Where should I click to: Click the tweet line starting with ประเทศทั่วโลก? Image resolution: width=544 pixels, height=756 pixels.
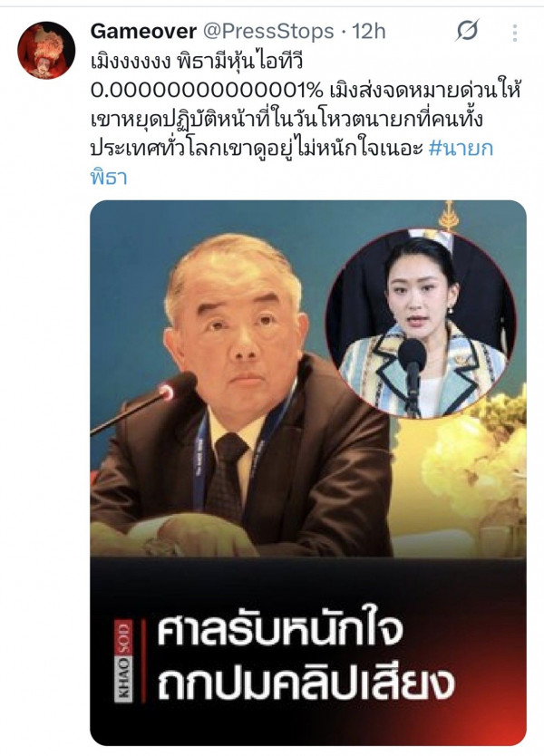(257, 148)
